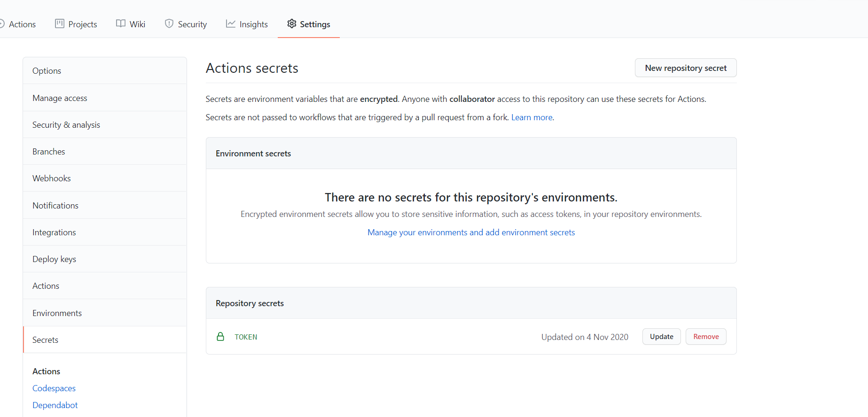Click the Projects board icon

coord(60,24)
